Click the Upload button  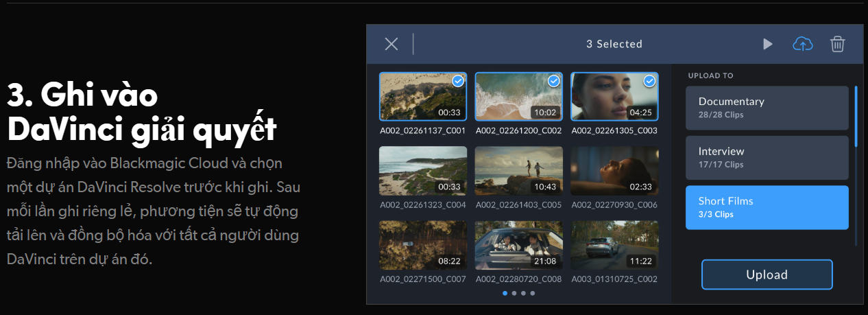click(x=767, y=275)
